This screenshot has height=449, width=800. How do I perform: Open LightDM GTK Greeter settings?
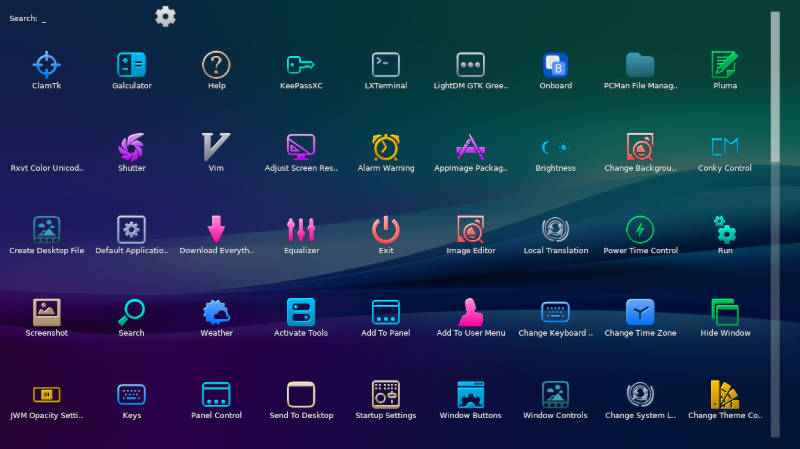pyautogui.click(x=470, y=65)
